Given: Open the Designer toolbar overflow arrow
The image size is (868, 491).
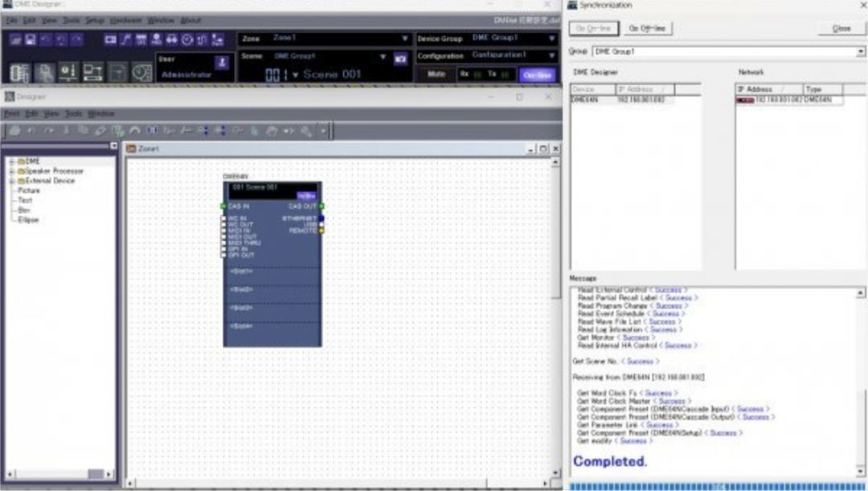Looking at the screenshot, I should 323,131.
